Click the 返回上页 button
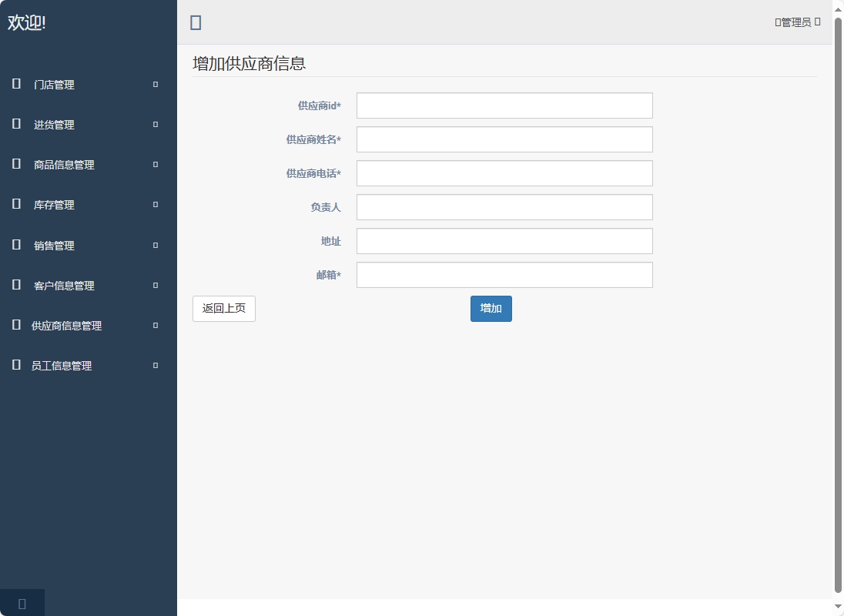This screenshot has width=844, height=616. point(224,309)
